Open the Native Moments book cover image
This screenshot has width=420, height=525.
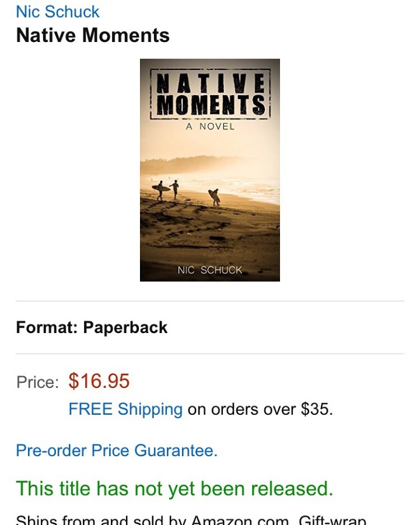(209, 170)
